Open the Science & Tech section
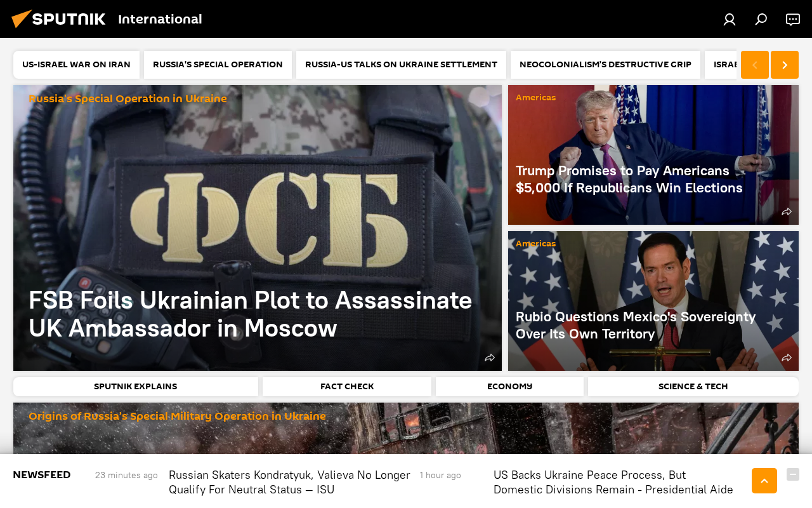 [x=693, y=387]
